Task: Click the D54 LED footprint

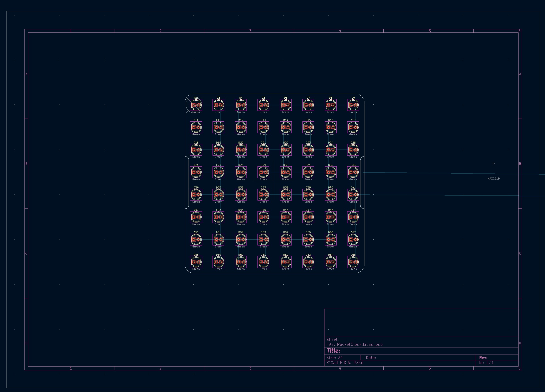Action: [286, 240]
